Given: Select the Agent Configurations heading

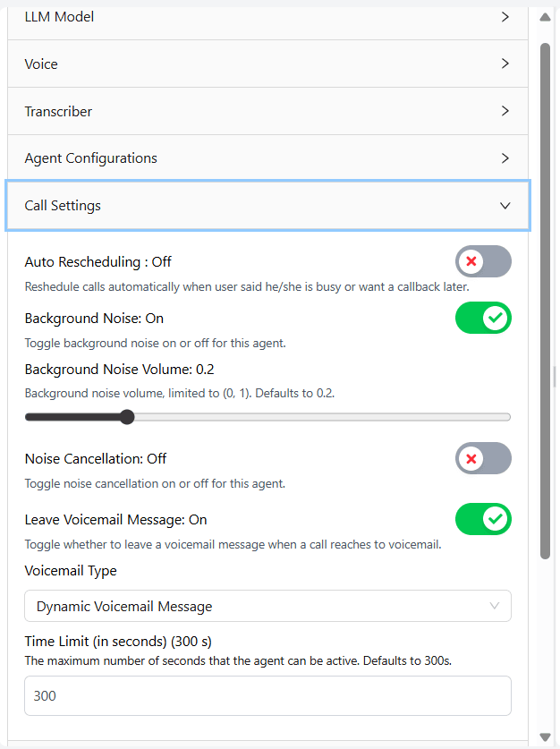Looking at the screenshot, I should [90, 158].
